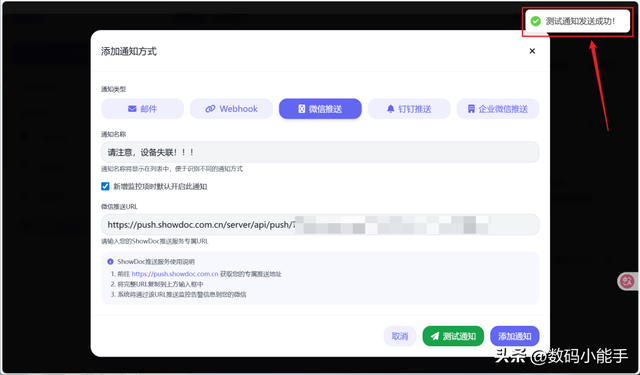The image size is (640, 375).
Task: Select the 邮件 notification type
Action: point(142,109)
